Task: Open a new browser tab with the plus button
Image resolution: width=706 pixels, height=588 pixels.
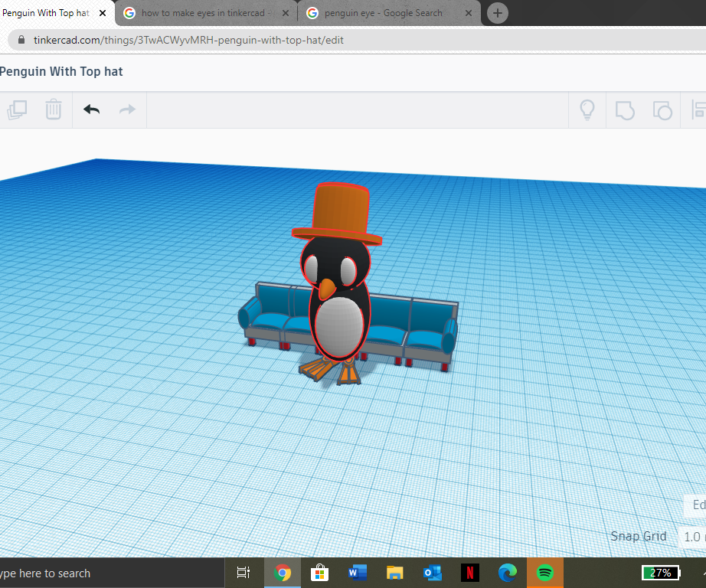Action: tap(497, 13)
